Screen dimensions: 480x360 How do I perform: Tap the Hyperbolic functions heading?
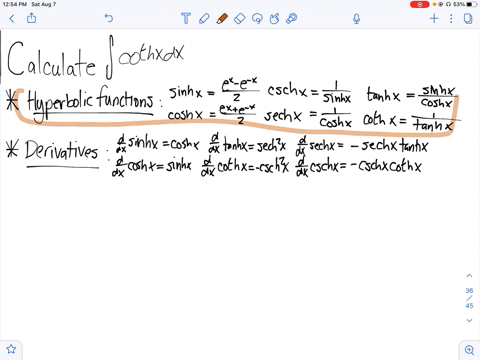(x=90, y=102)
